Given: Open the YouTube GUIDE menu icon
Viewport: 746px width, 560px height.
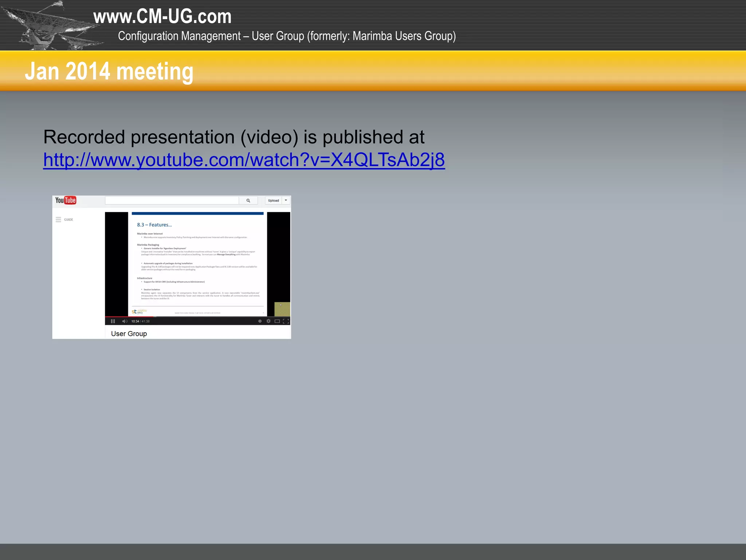Looking at the screenshot, I should 58,219.
